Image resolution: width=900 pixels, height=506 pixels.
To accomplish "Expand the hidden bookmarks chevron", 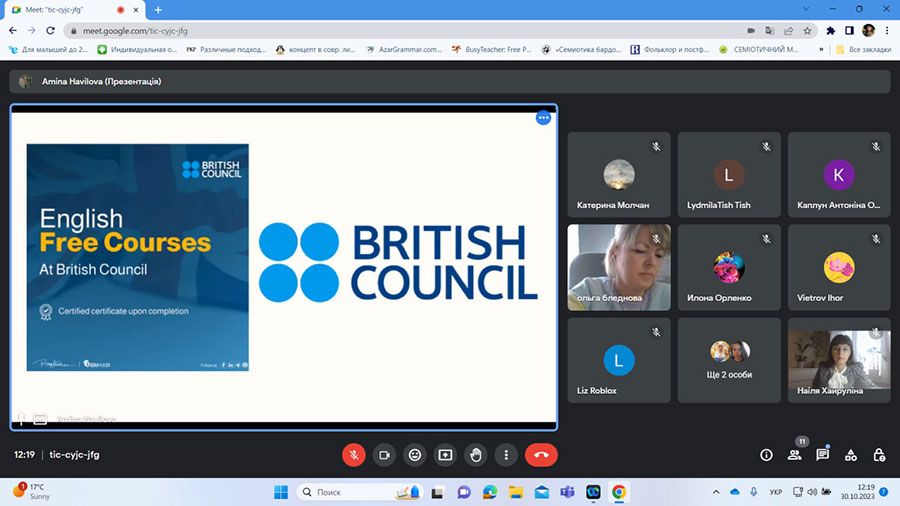I will (821, 49).
